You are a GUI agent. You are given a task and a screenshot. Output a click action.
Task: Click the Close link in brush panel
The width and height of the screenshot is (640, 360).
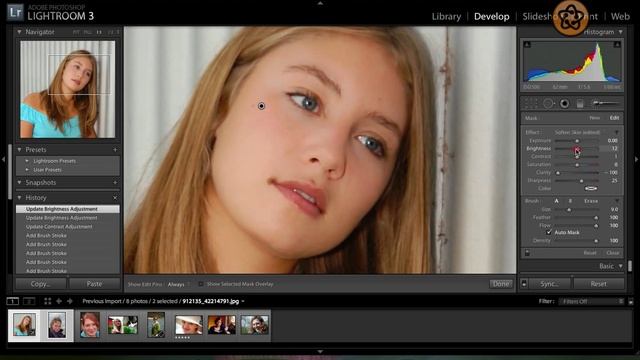613,253
